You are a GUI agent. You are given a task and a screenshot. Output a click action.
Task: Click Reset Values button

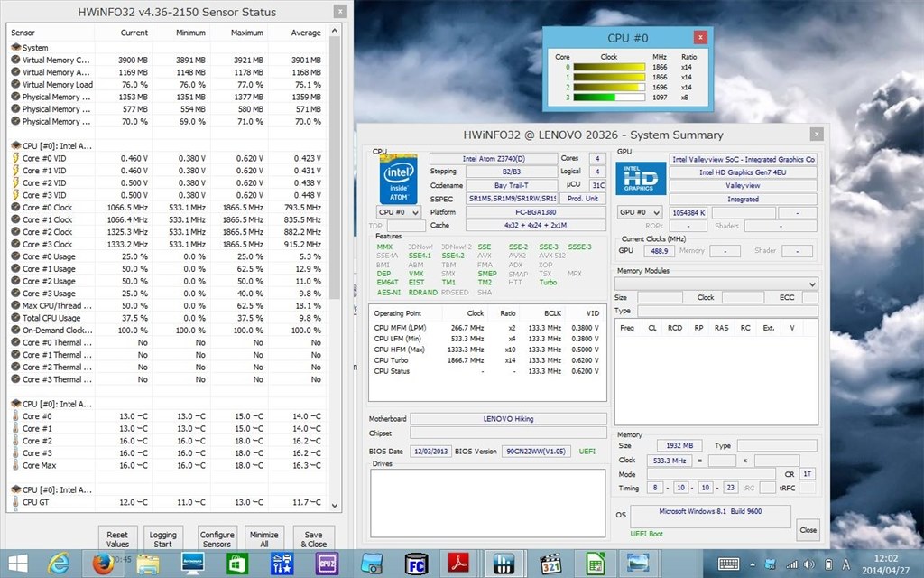(117, 539)
